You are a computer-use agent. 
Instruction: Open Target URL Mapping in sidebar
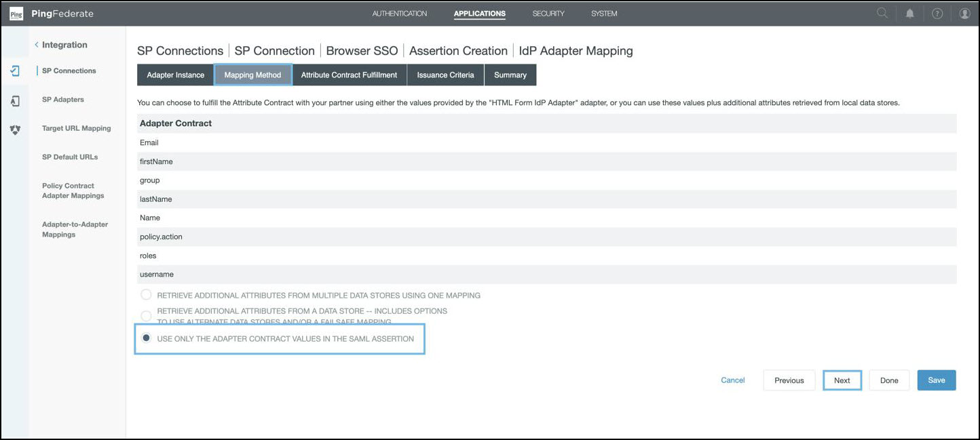click(x=76, y=128)
